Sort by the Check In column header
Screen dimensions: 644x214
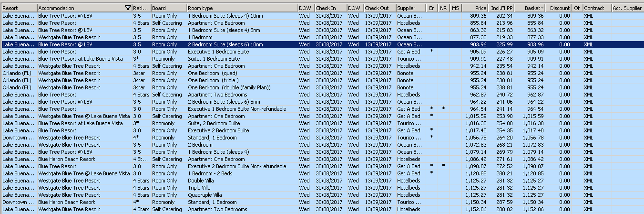330,8
